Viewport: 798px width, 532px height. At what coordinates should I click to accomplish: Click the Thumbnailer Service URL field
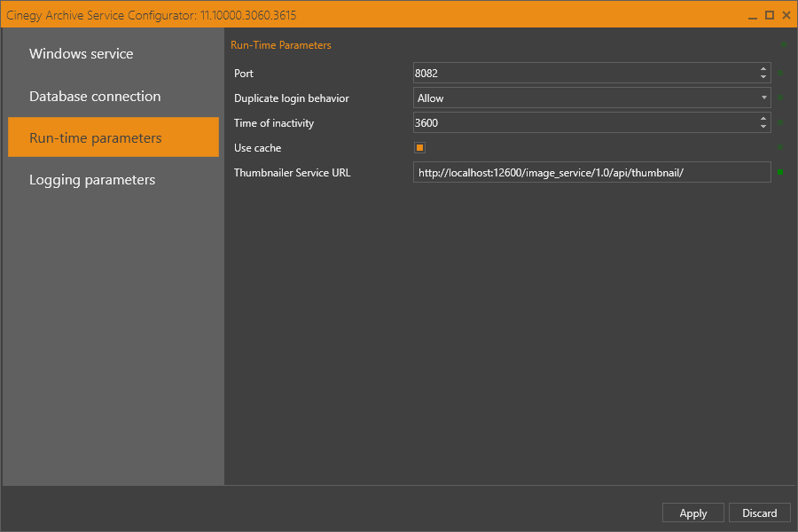click(x=592, y=173)
